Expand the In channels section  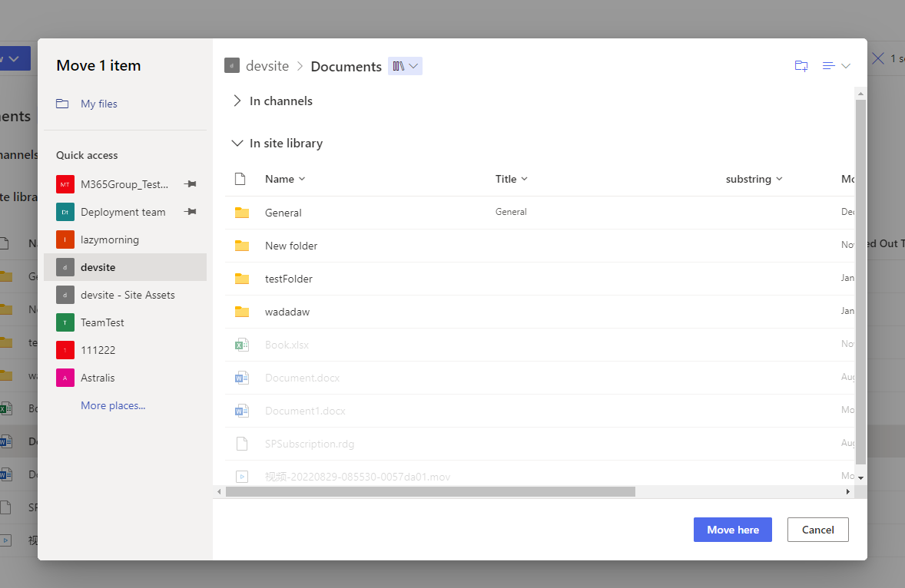pos(237,101)
